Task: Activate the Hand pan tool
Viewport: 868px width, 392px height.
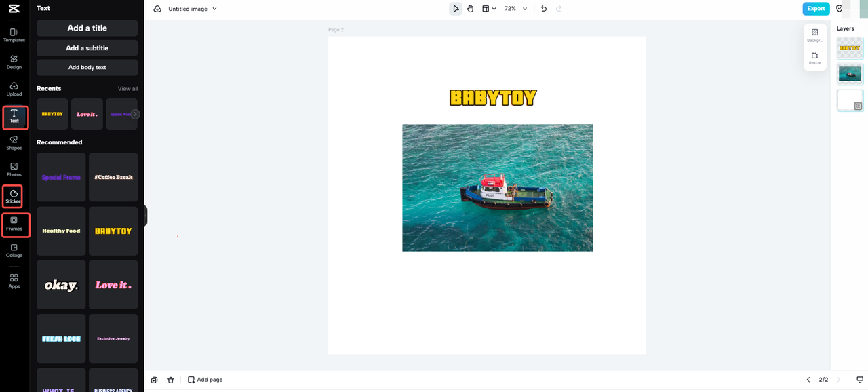Action: pos(470,9)
